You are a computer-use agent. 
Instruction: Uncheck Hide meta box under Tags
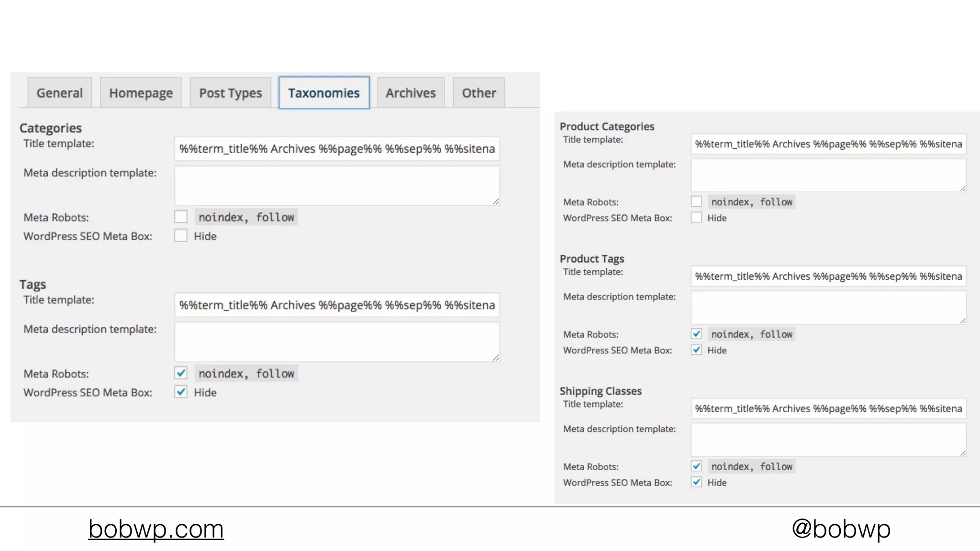[181, 392]
